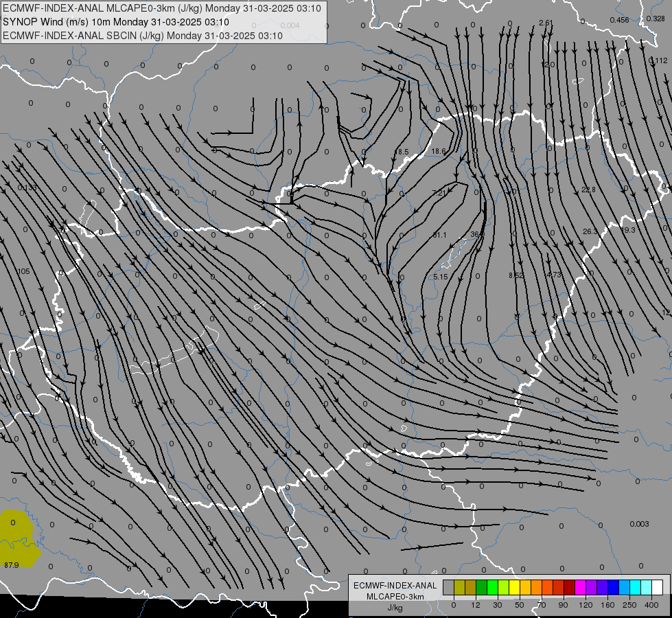Click the MLCAPE0-3km title line
This screenshot has width=672, height=618.
click(162, 8)
